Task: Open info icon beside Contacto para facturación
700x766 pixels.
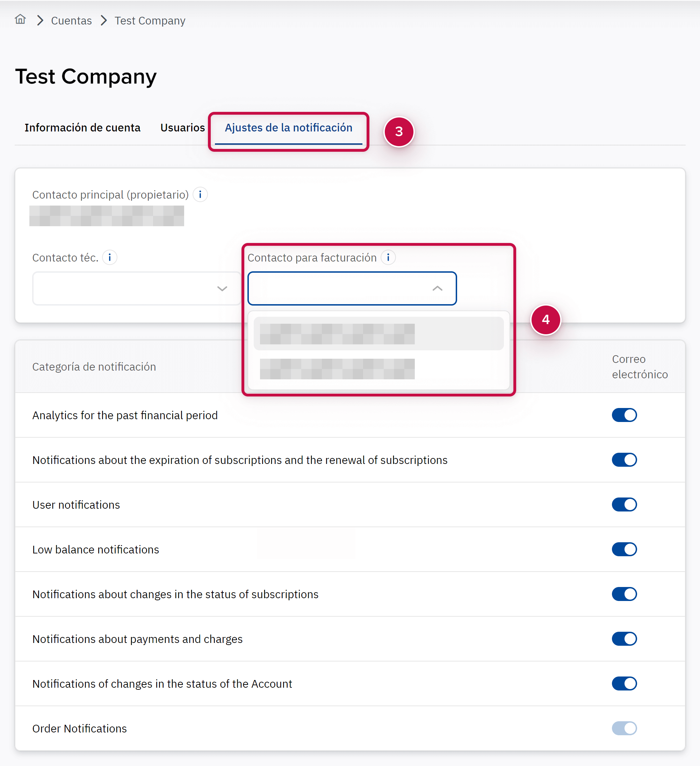Action: point(388,258)
